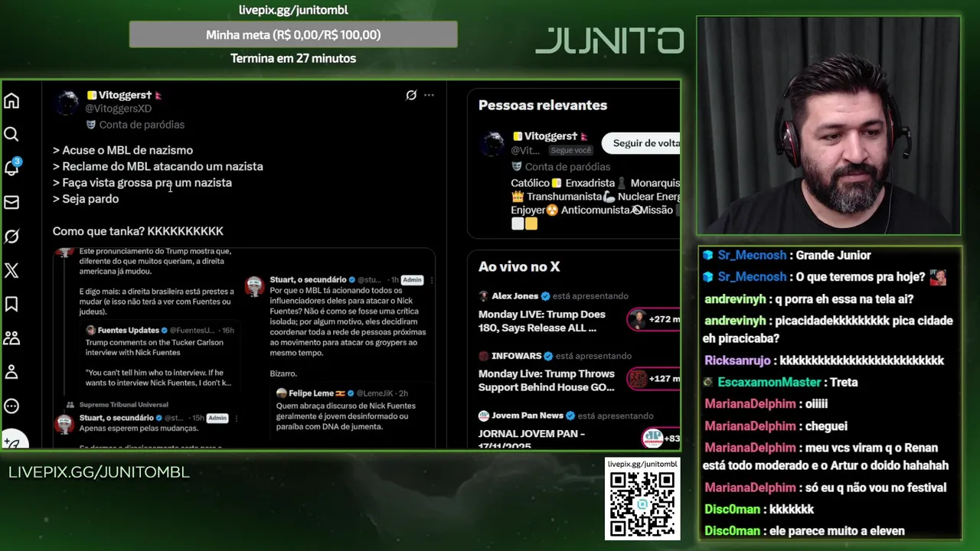Open Vitoggers name under Pessoas relevantes
This screenshot has height=551, width=980.
pos(550,136)
